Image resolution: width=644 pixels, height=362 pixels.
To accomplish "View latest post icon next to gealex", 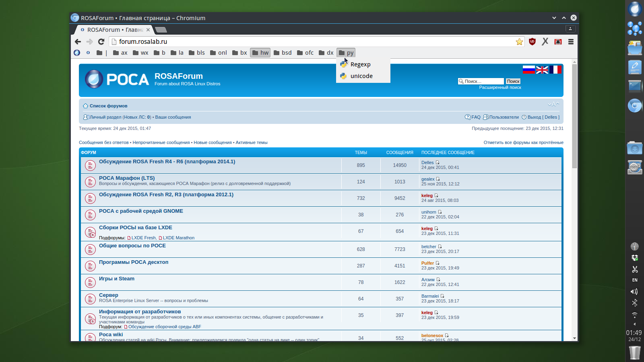I will pos(438,179).
